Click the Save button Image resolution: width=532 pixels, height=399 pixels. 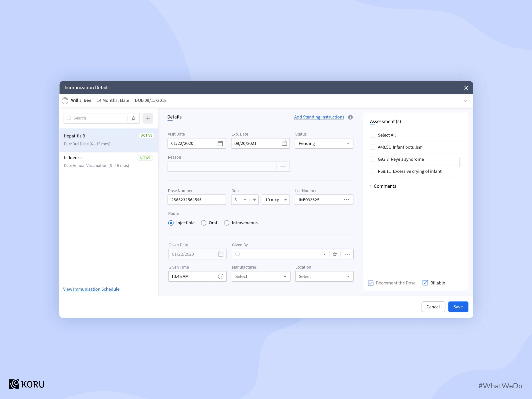click(458, 307)
